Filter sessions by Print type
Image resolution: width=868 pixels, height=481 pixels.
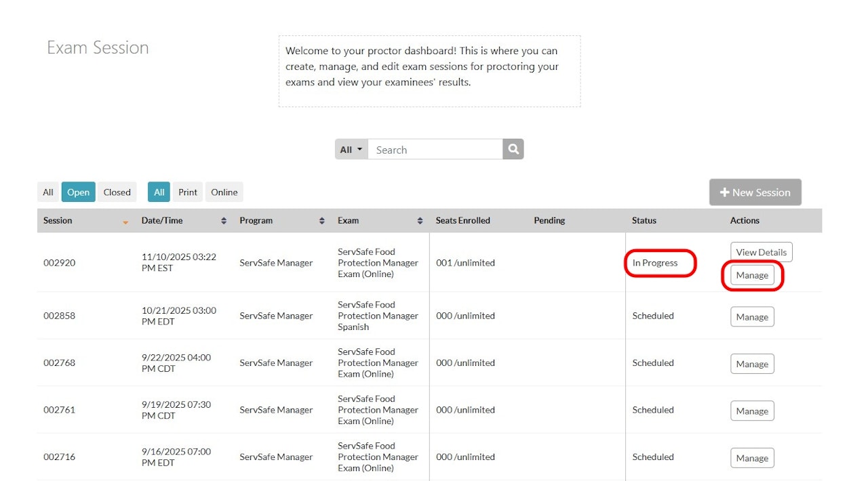coord(188,192)
